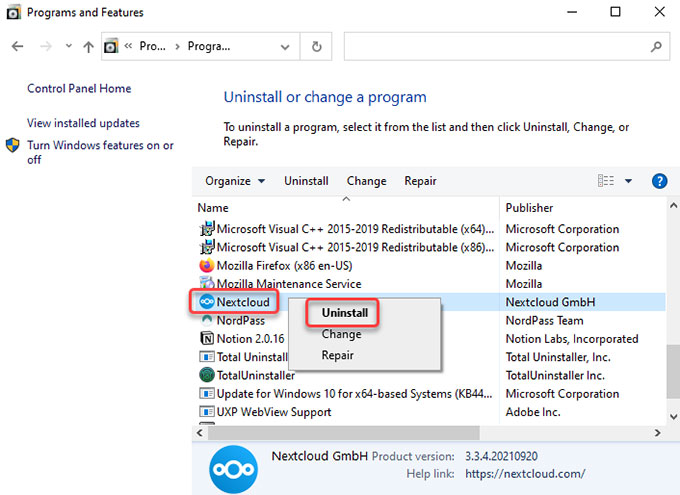
Task: Focus the Search Programs and Features field
Action: 507,46
